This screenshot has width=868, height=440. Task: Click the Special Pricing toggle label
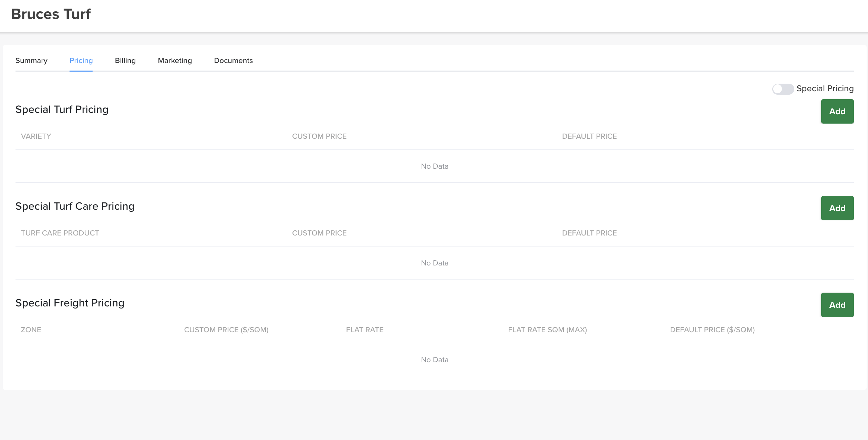(x=825, y=89)
